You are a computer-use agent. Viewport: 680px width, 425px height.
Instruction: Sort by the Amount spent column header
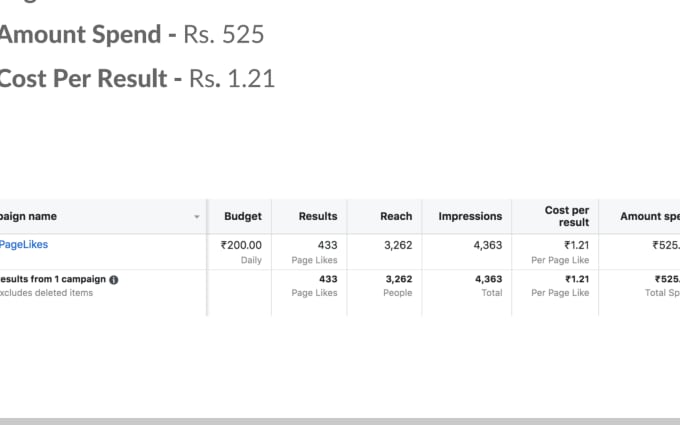point(650,216)
